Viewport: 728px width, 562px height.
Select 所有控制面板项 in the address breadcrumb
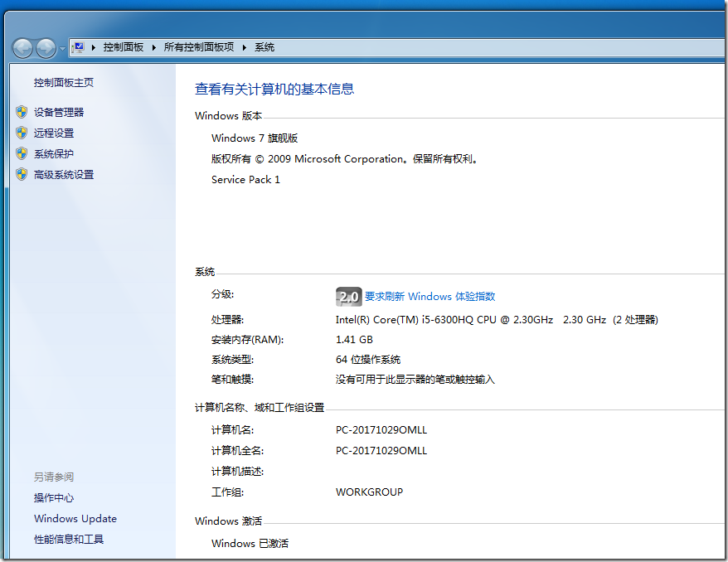point(199,47)
